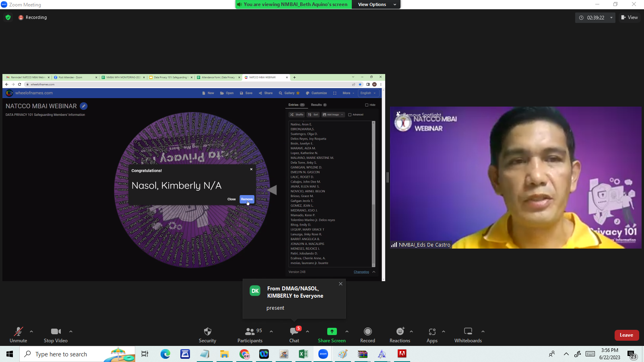Click the green encryption shield icon
This screenshot has height=362, width=644.
8,17
